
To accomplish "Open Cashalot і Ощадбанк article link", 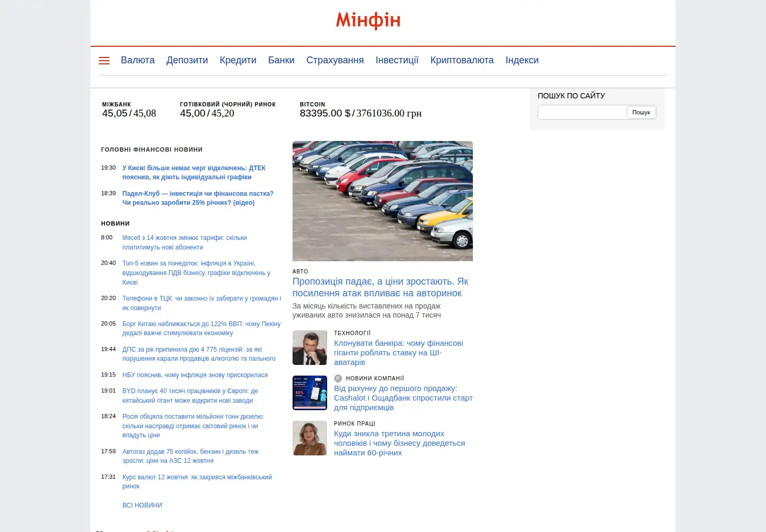I will pos(403,398).
